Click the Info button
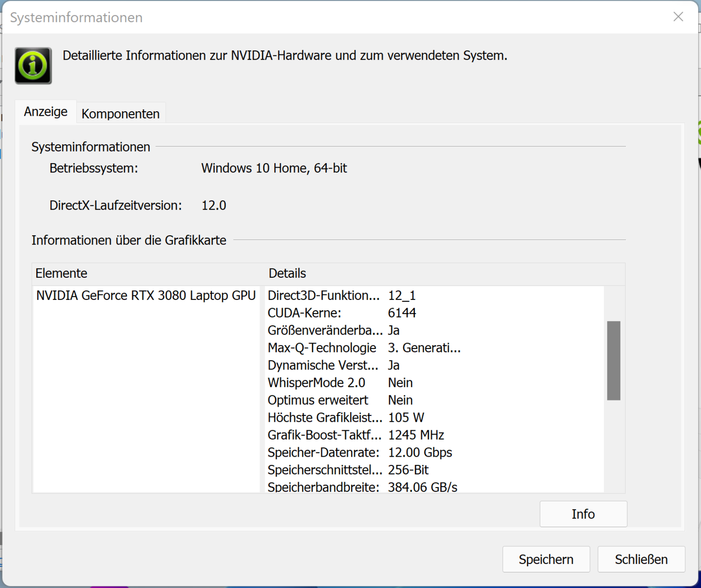 coord(583,514)
